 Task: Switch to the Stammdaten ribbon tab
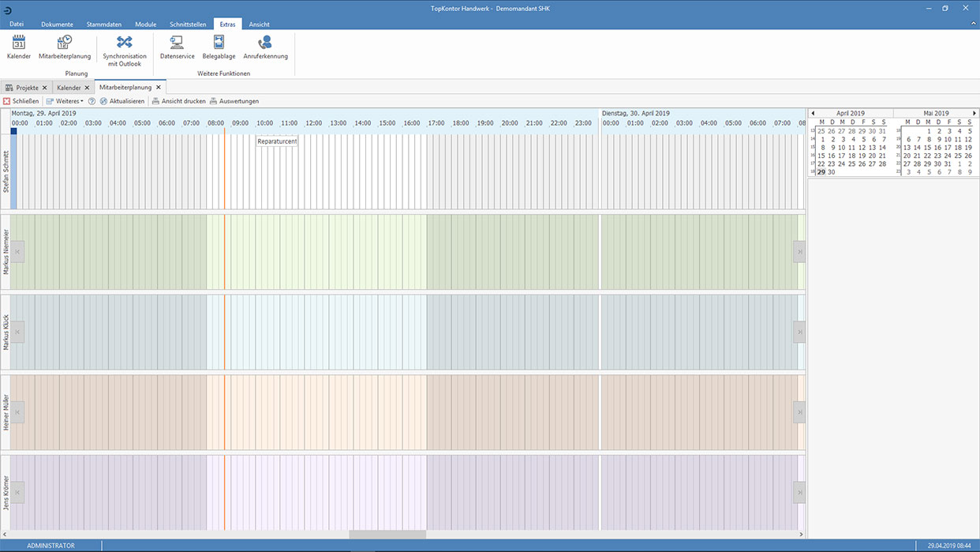104,24
